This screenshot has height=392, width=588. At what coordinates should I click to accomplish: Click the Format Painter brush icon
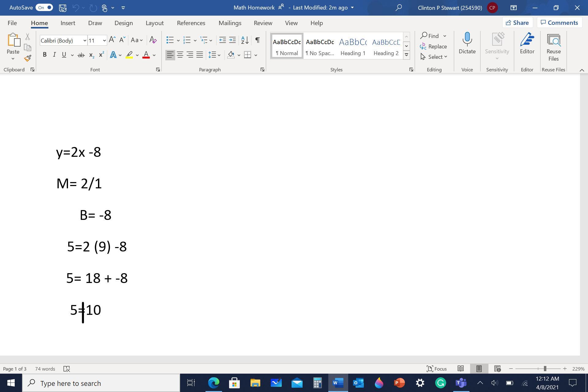click(x=28, y=58)
